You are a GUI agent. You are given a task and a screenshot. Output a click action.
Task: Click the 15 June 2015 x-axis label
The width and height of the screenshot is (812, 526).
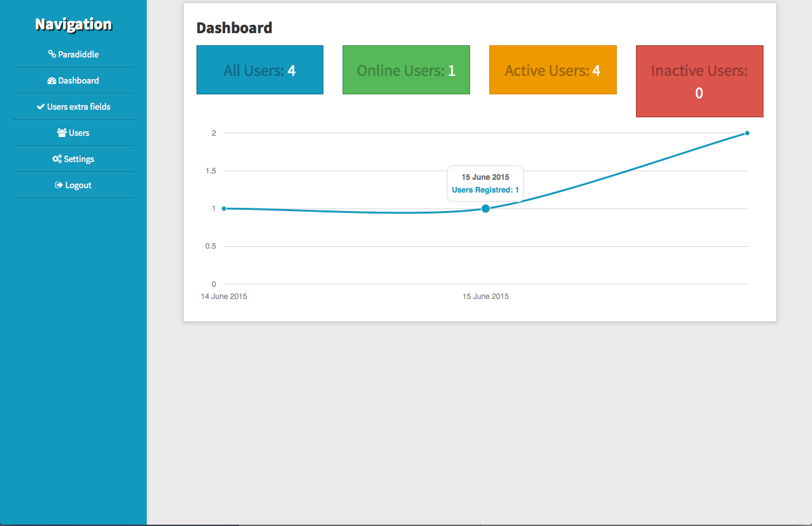485,296
